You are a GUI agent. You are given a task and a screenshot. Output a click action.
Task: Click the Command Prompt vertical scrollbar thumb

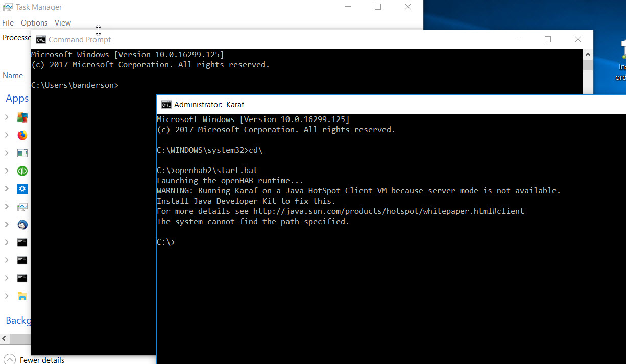588,65
